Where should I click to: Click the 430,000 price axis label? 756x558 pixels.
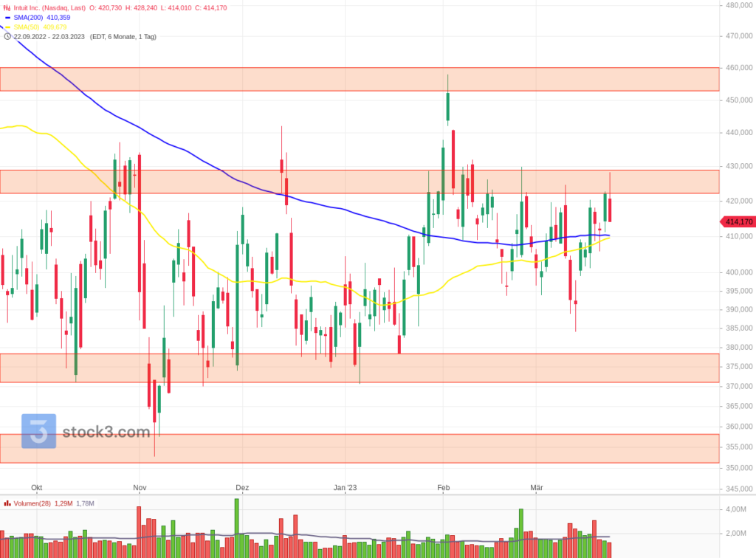pos(739,166)
